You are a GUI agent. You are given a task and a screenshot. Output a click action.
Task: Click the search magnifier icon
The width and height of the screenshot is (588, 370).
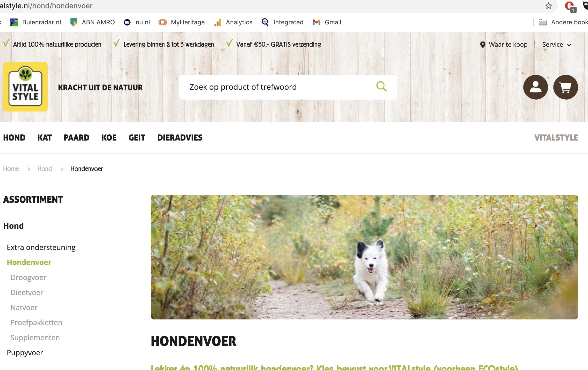pos(381,87)
